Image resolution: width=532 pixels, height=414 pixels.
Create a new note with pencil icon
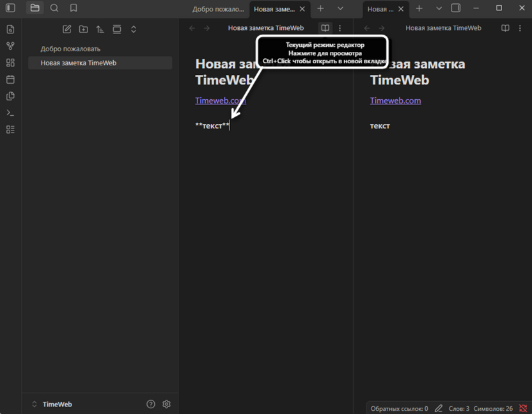(x=67, y=29)
